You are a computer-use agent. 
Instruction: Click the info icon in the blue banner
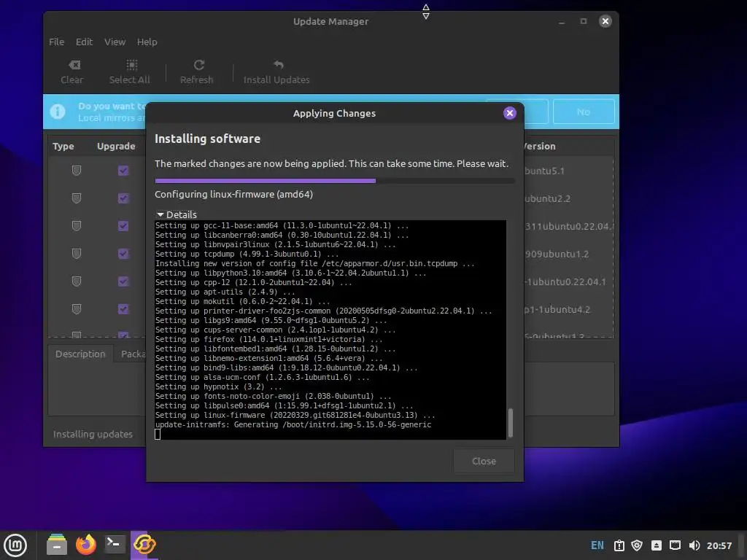point(58,112)
